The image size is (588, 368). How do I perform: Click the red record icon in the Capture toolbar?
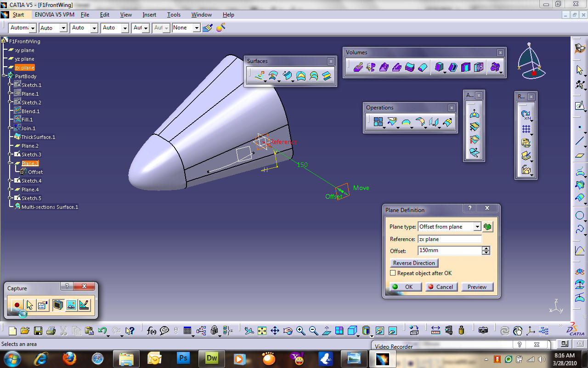[x=17, y=305]
